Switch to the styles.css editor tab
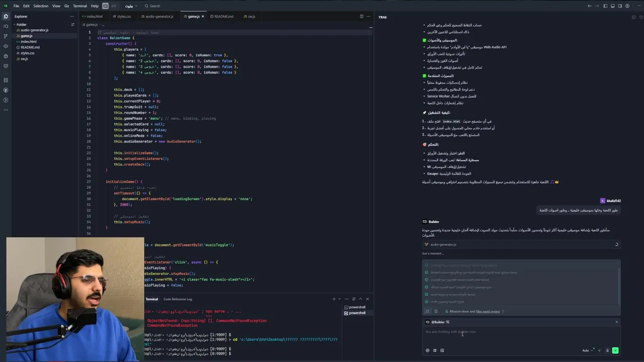Viewport: 644px width, 362px height. pyautogui.click(x=123, y=17)
